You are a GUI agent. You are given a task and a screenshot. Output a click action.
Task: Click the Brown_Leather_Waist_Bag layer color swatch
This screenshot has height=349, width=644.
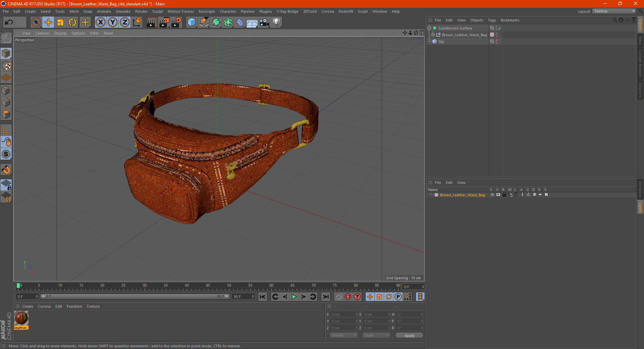tap(436, 195)
